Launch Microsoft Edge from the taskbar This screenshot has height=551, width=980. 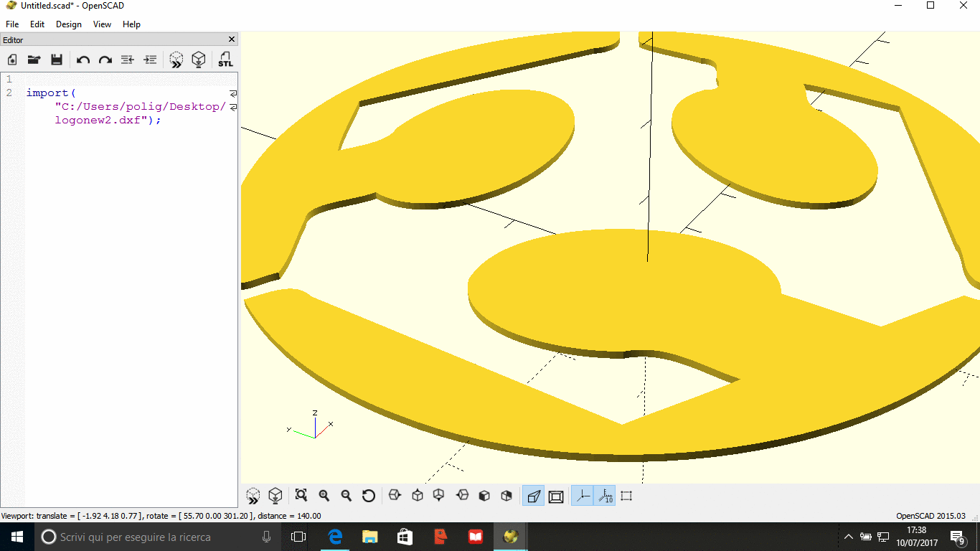[x=335, y=537]
